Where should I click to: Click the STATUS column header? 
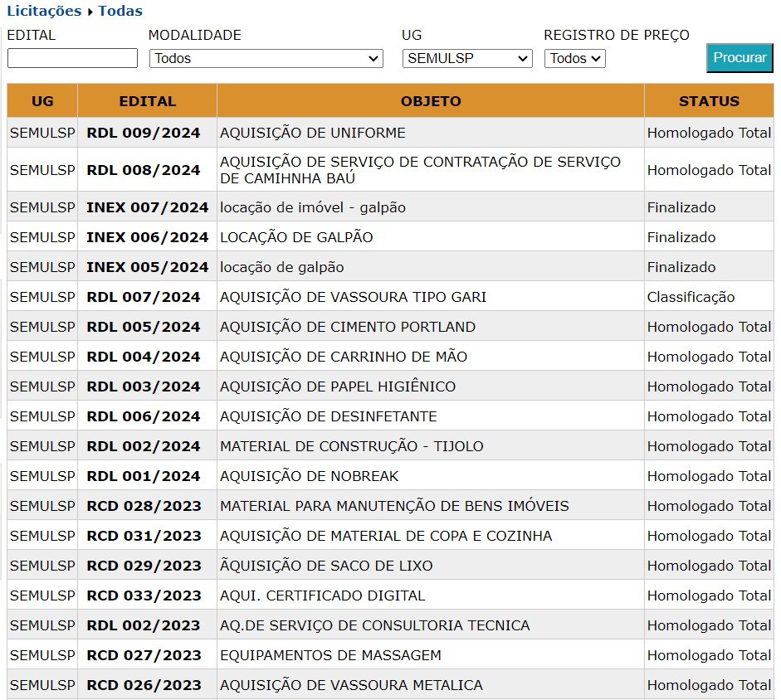710,101
